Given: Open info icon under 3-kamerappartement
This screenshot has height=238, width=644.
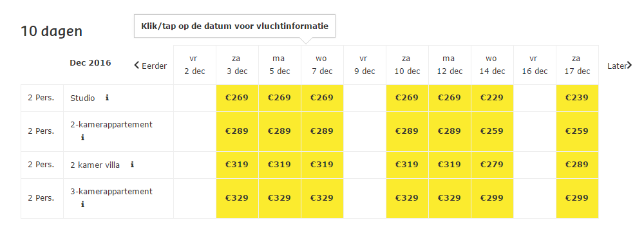Looking at the screenshot, I should click(82, 204).
